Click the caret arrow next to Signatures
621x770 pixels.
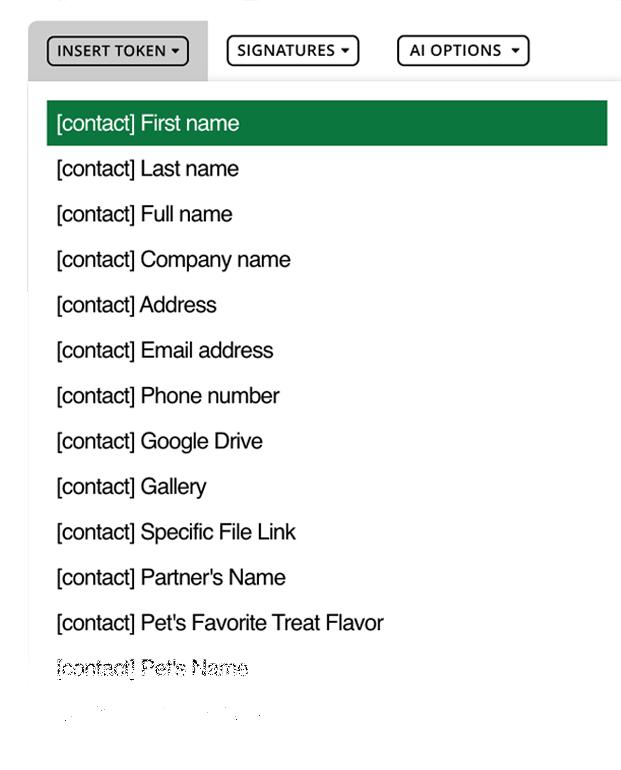345,51
